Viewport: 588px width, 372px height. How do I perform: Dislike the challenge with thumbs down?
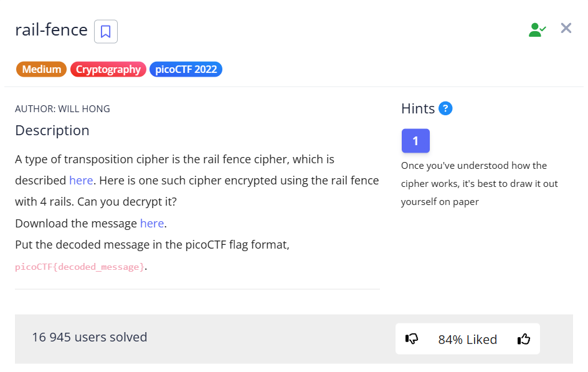[412, 339]
